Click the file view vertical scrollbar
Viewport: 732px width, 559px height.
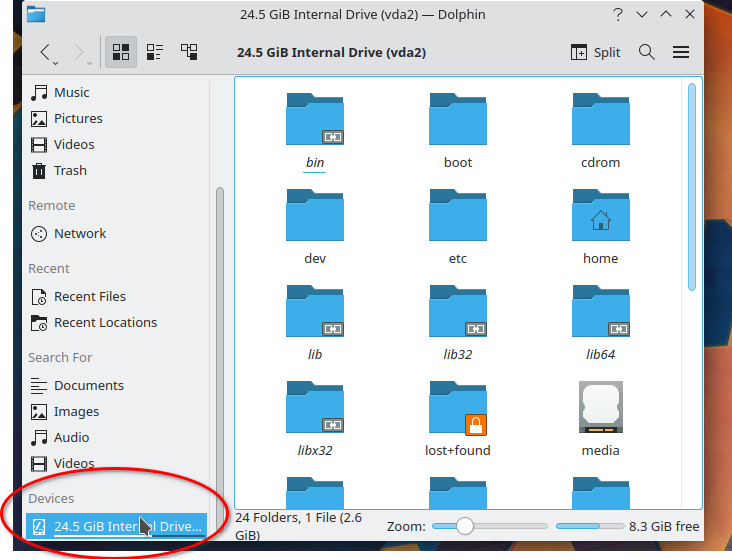coord(691,187)
